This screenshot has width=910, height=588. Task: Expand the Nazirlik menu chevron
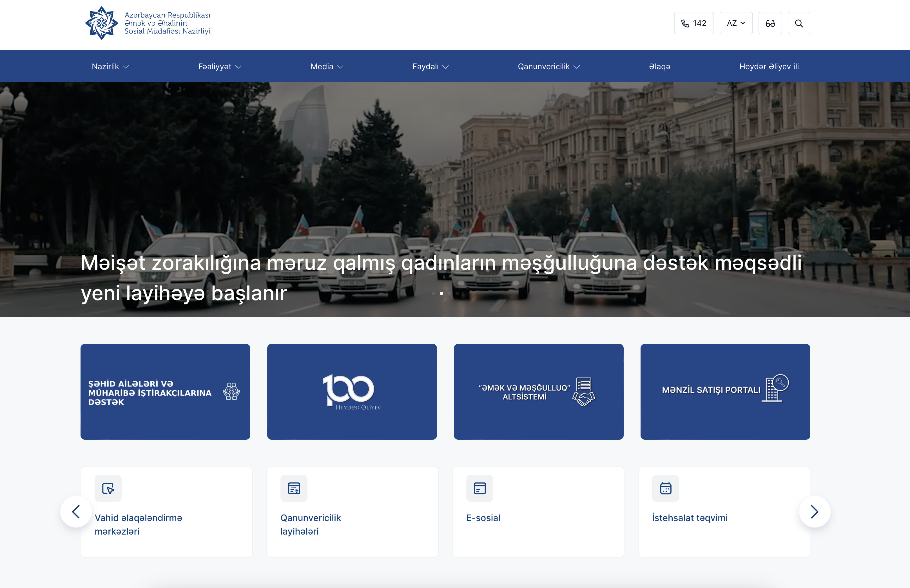click(x=126, y=67)
